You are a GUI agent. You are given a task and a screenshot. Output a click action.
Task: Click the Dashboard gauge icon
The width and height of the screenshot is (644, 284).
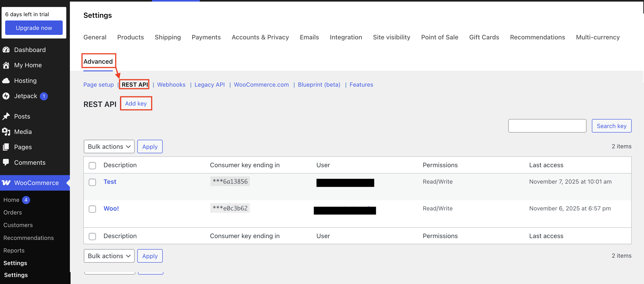tap(6, 50)
